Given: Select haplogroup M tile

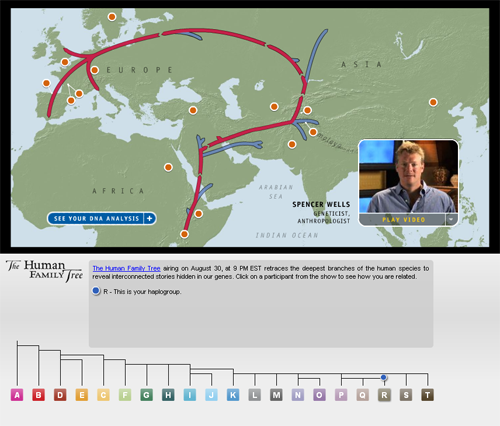Looking at the screenshot, I should pos(276,395).
